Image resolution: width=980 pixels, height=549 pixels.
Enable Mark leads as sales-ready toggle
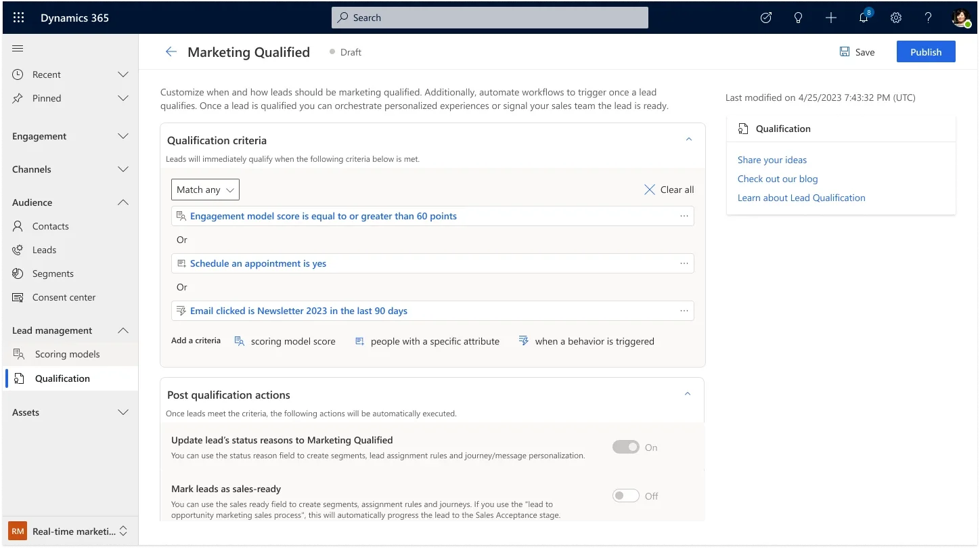coord(625,496)
